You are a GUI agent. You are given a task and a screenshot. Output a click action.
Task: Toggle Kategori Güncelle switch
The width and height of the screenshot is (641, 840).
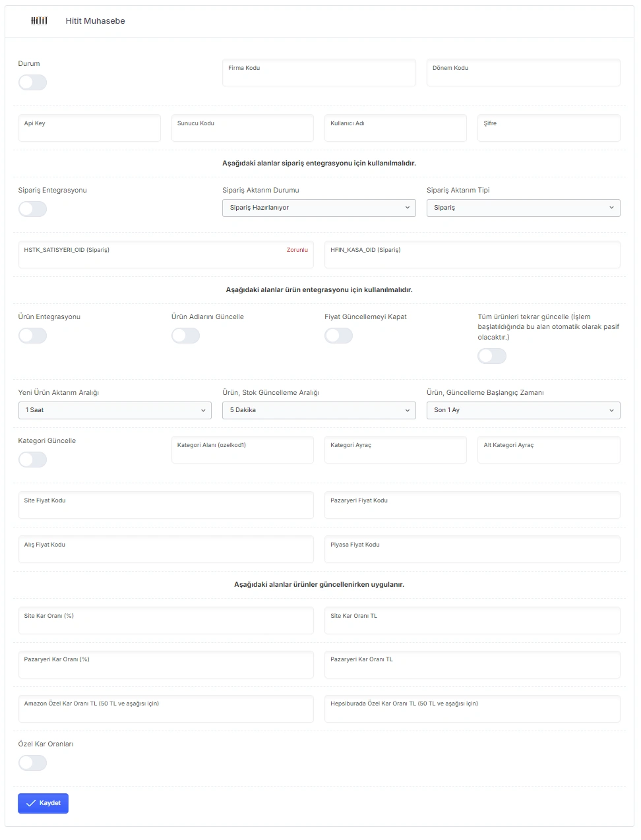(x=32, y=460)
